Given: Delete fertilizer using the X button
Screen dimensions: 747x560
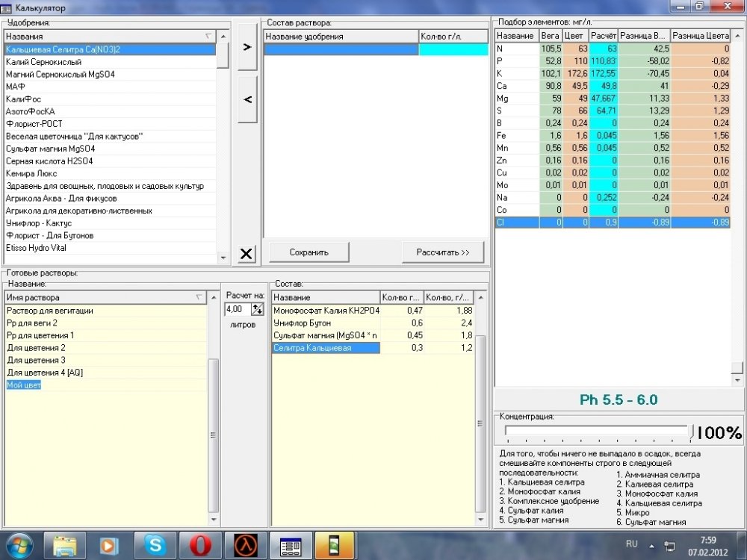Looking at the screenshot, I should [x=247, y=253].
